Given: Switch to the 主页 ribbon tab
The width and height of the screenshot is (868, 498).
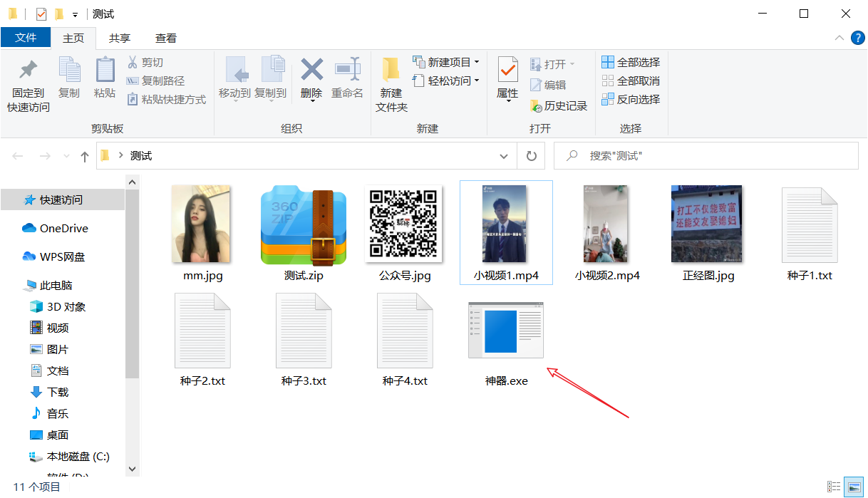Looking at the screenshot, I should click(73, 38).
